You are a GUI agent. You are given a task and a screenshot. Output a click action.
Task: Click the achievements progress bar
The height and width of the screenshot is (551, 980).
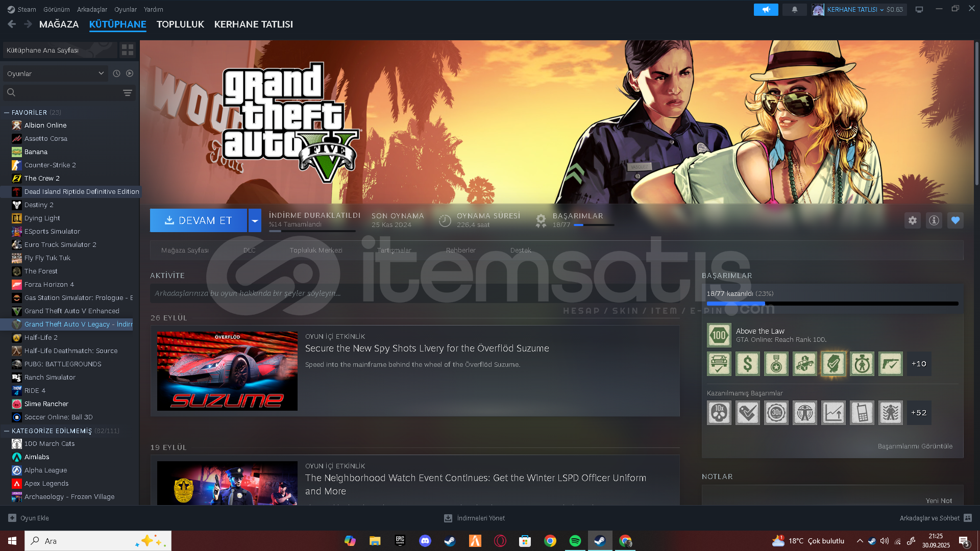click(x=832, y=304)
